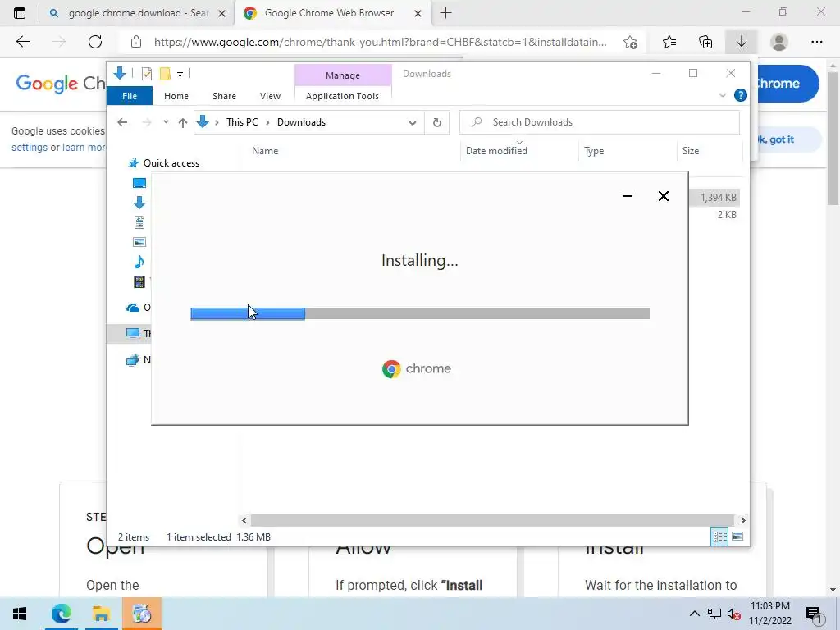The width and height of the screenshot is (840, 630).
Task: Select OneDrive cloud icon in navigation pane
Action: pos(132,308)
